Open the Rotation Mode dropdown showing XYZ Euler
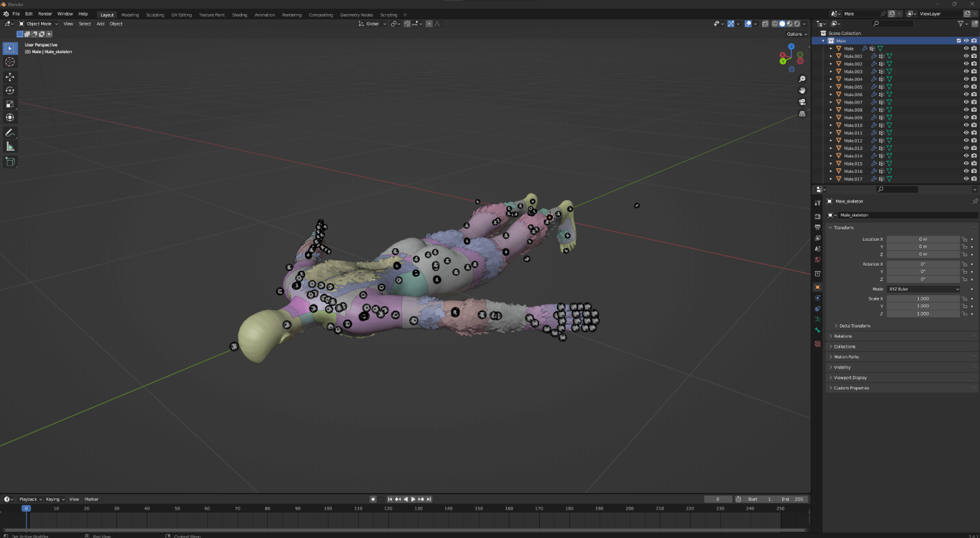Image resolution: width=980 pixels, height=538 pixels. point(923,289)
